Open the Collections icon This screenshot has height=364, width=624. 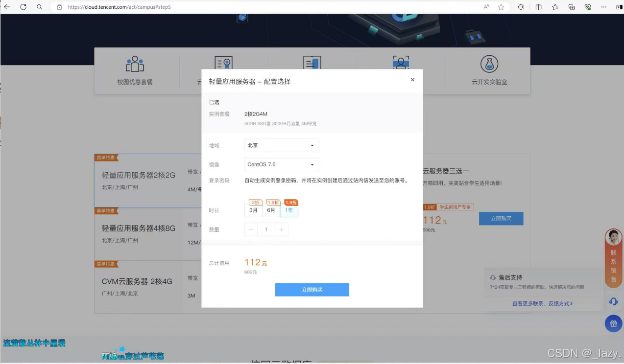coord(572,7)
